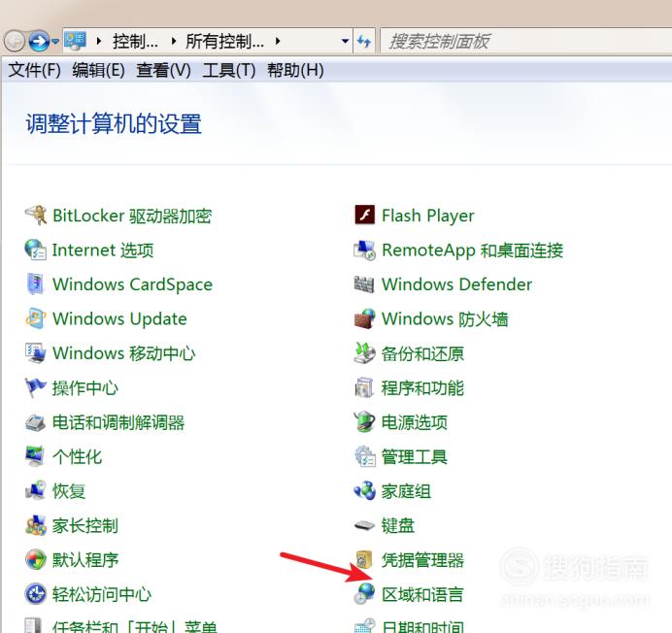
Task: Expand the arrow before 控制... breadcrumb
Action: click(99, 41)
